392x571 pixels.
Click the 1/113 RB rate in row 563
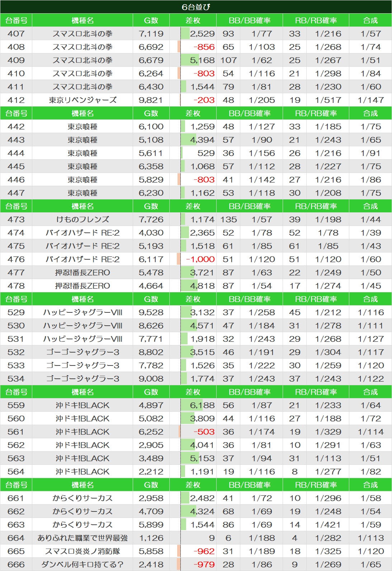click(x=328, y=458)
